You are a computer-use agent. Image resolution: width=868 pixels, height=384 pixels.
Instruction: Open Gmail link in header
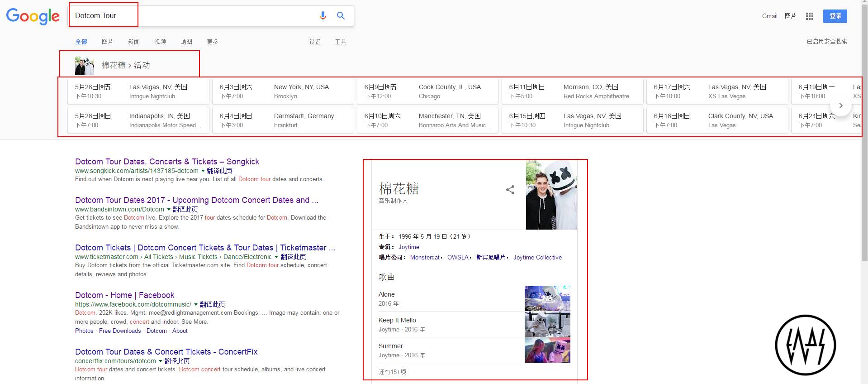click(769, 16)
